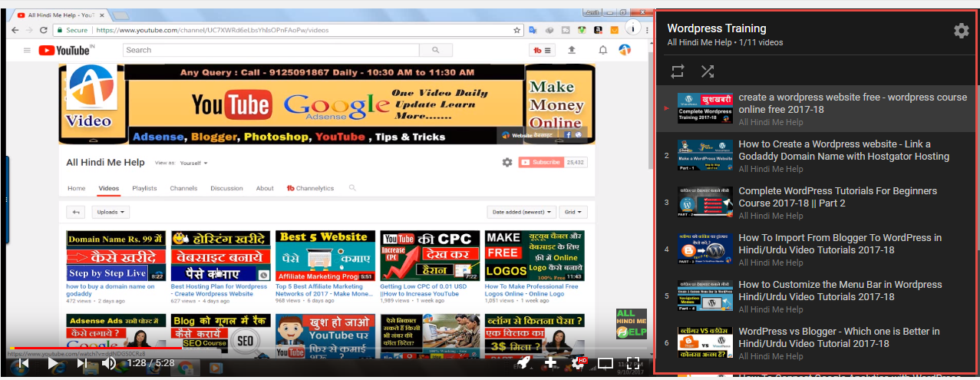Image resolution: width=980 pixels, height=380 pixels.
Task: Resume the video with the play button
Action: pos(53,363)
